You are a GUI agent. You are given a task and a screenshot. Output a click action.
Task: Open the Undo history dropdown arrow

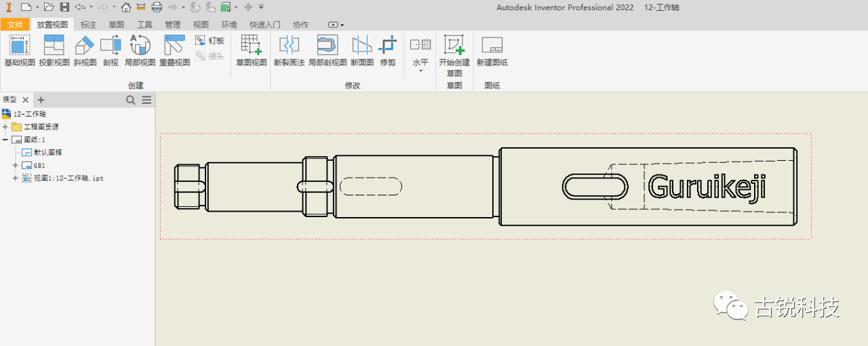(x=91, y=7)
